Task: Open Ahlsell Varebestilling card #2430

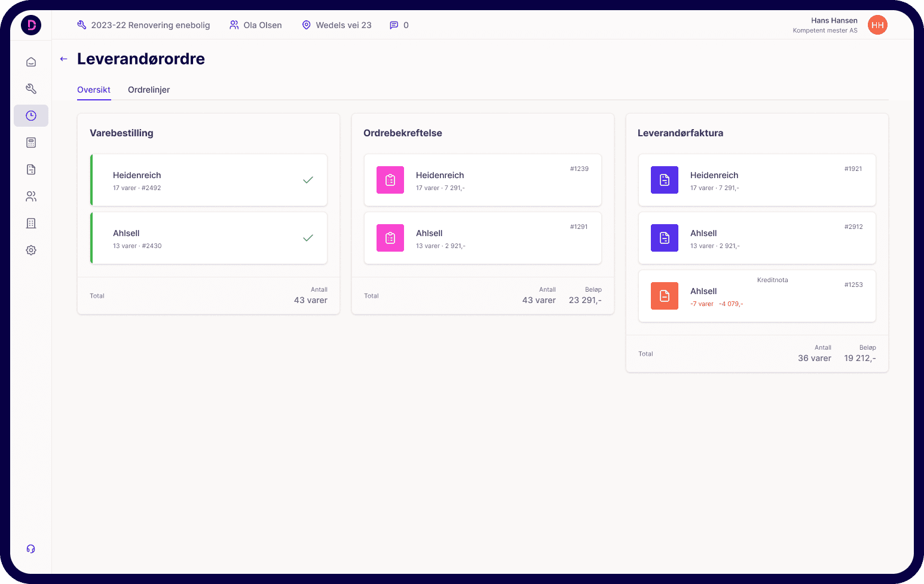Action: point(209,238)
